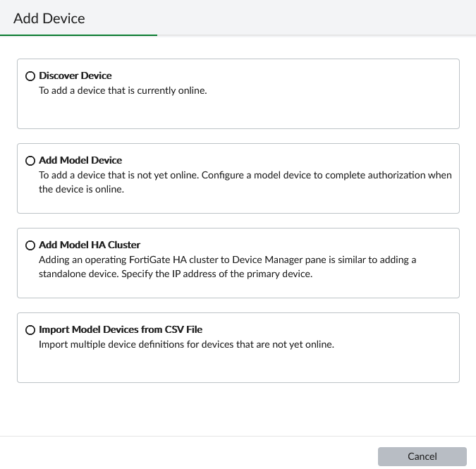476x469 pixels.
Task: Select the Add Model Device radio button
Action: pyautogui.click(x=30, y=161)
